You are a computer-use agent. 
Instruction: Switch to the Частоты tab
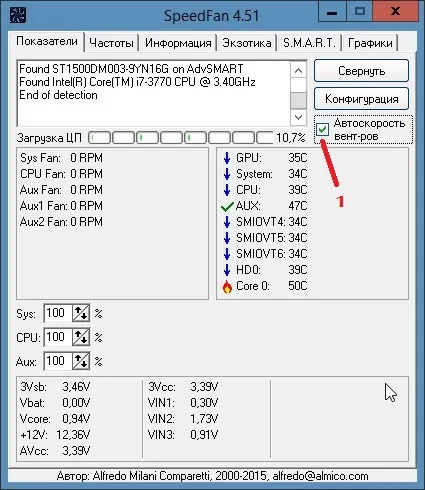(111, 43)
